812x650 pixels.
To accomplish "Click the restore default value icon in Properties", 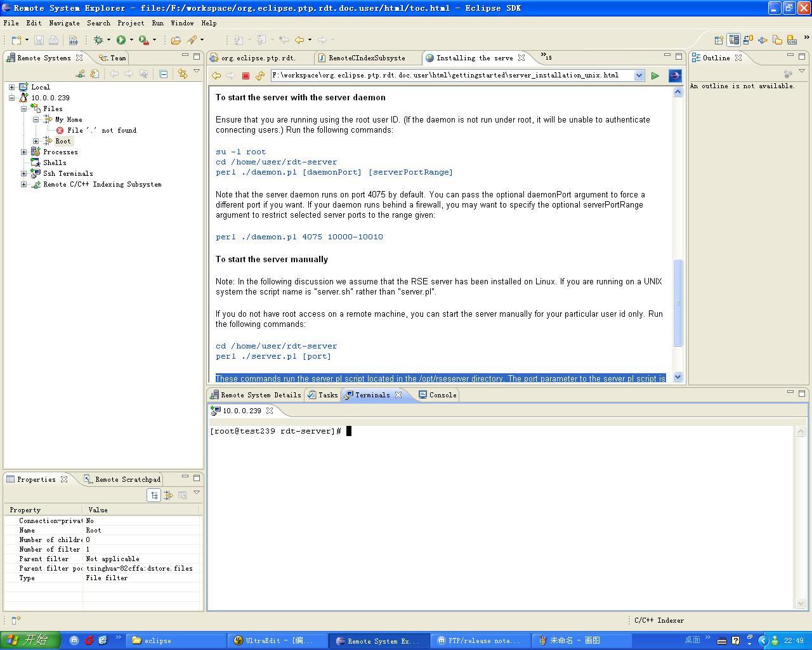I will pyautogui.click(x=183, y=495).
